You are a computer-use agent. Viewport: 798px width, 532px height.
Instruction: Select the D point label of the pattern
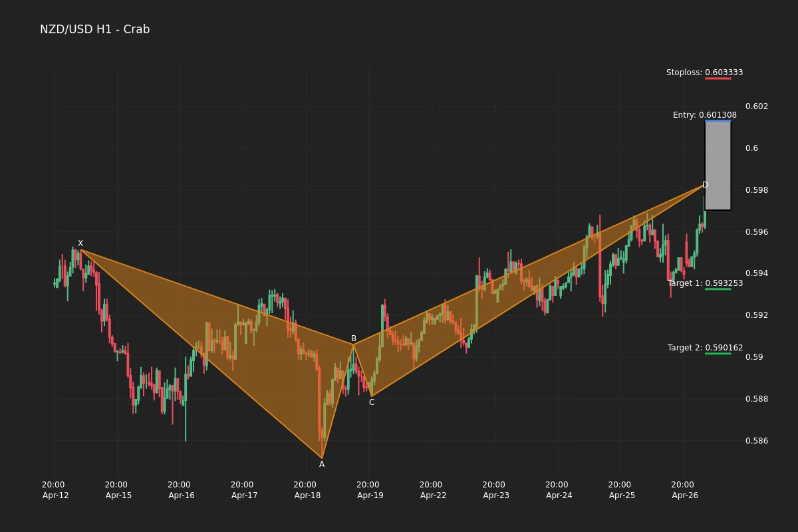706,185
